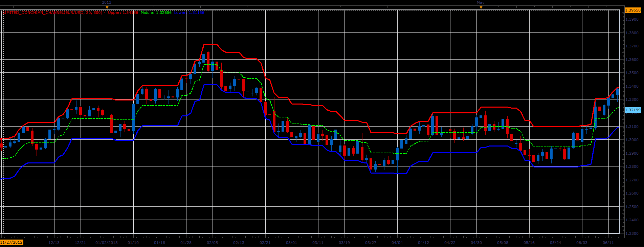Click the 1.2600 price axis label
The image size is (644, 247).
632,194
